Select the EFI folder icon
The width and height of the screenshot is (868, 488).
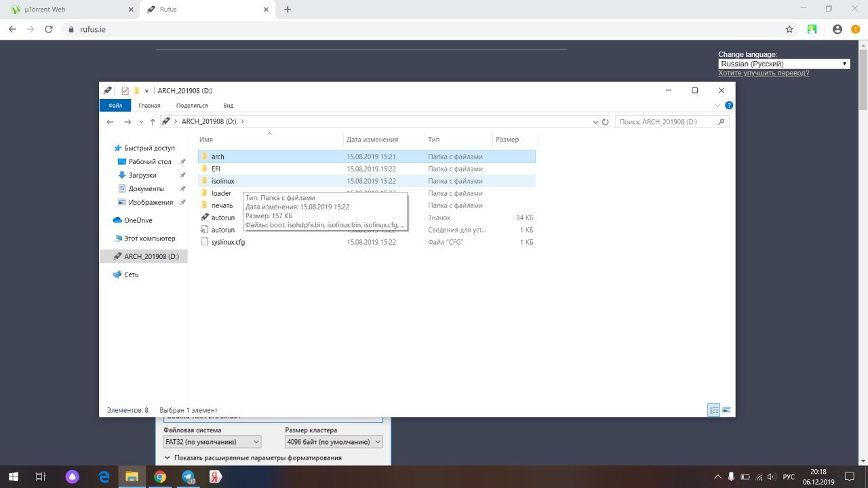pyautogui.click(x=204, y=169)
